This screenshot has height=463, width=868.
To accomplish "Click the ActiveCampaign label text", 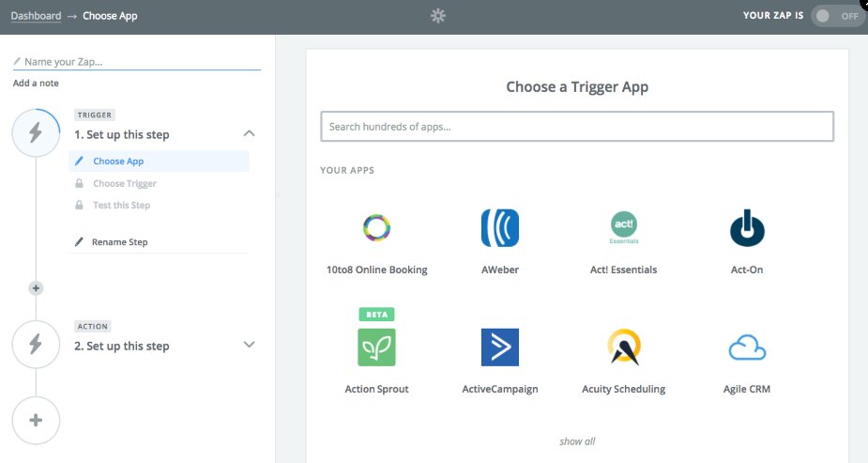I will (x=500, y=390).
